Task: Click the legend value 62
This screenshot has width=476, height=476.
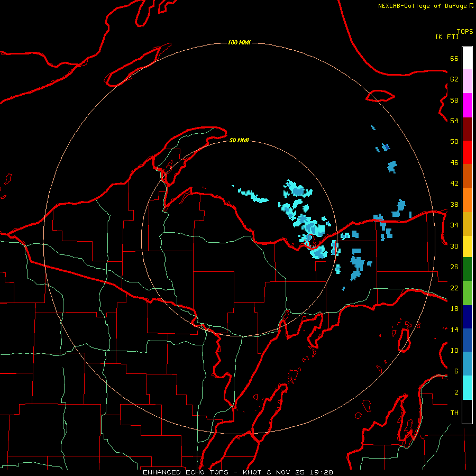Action: [x=454, y=79]
